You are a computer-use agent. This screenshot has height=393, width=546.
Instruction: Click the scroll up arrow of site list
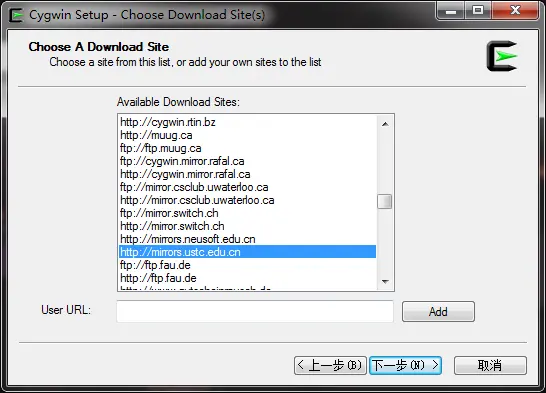coord(385,124)
